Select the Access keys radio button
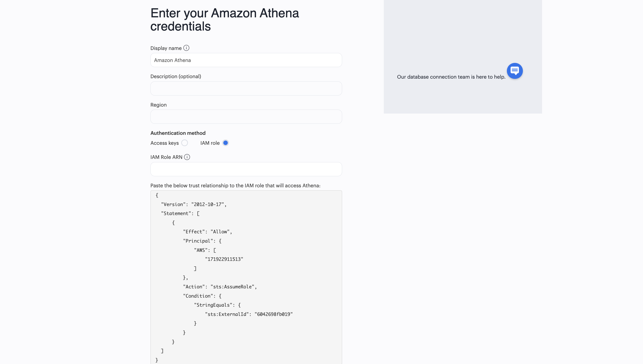 pyautogui.click(x=184, y=143)
